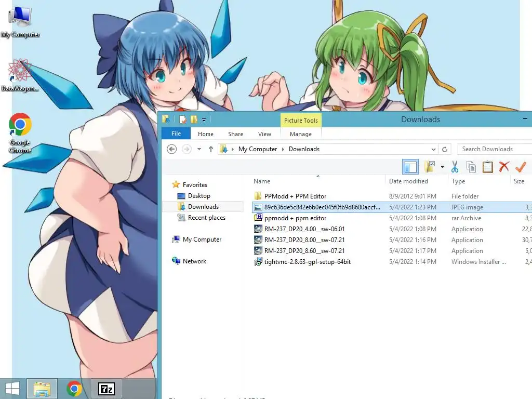Click the New folder quick access icon

coord(194,119)
